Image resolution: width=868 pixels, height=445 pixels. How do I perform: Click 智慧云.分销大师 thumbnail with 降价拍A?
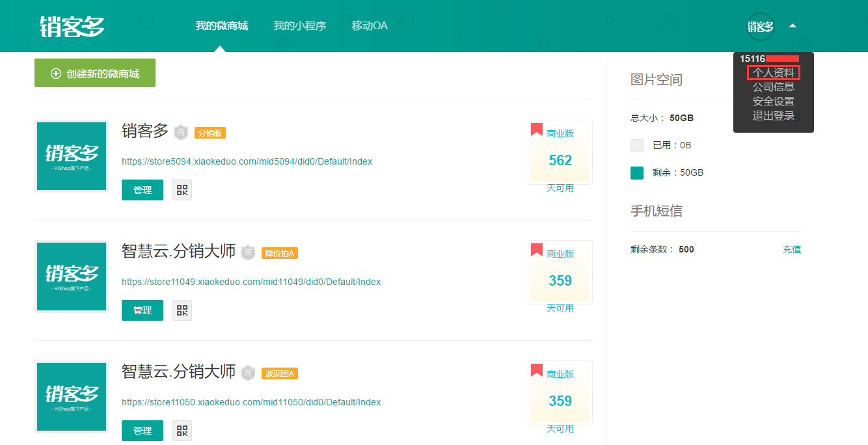click(72, 276)
